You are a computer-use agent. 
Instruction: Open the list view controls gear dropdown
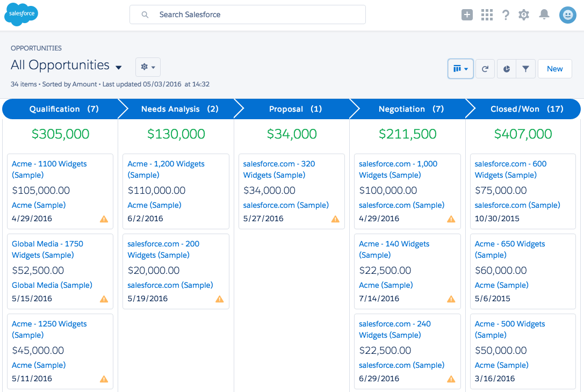[148, 67]
